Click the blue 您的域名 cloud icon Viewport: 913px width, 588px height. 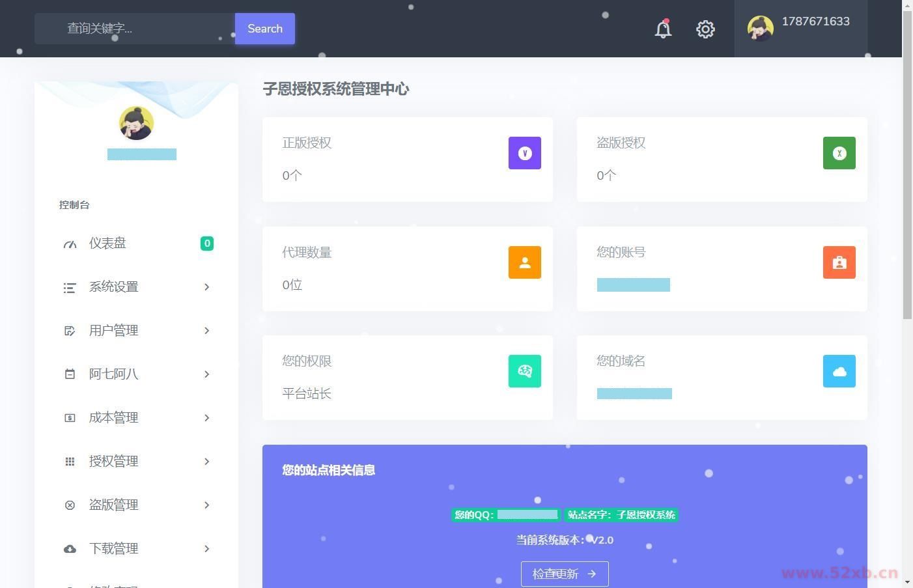[x=839, y=371]
